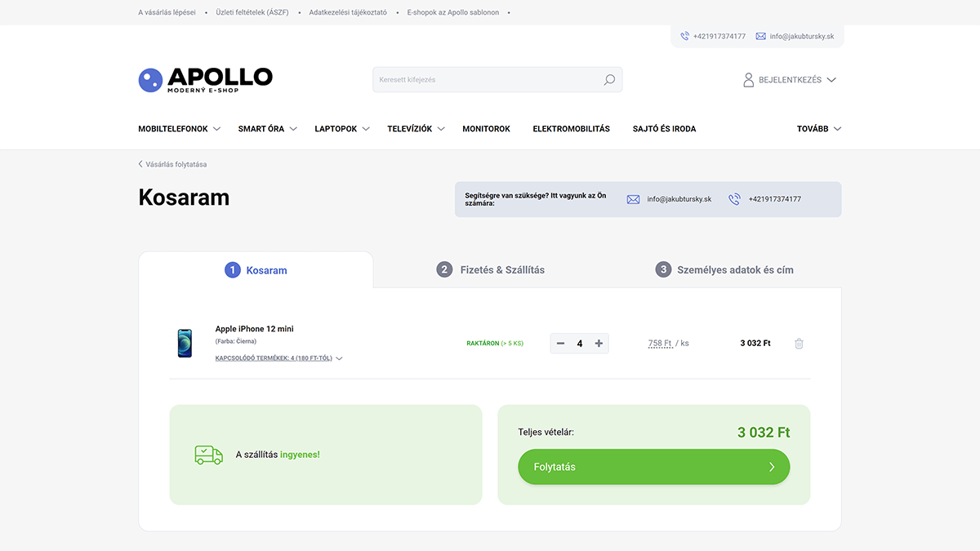Screen dimensions: 980x551
Task: Click help box email info@jakubtursky.sk
Action: coord(679,199)
